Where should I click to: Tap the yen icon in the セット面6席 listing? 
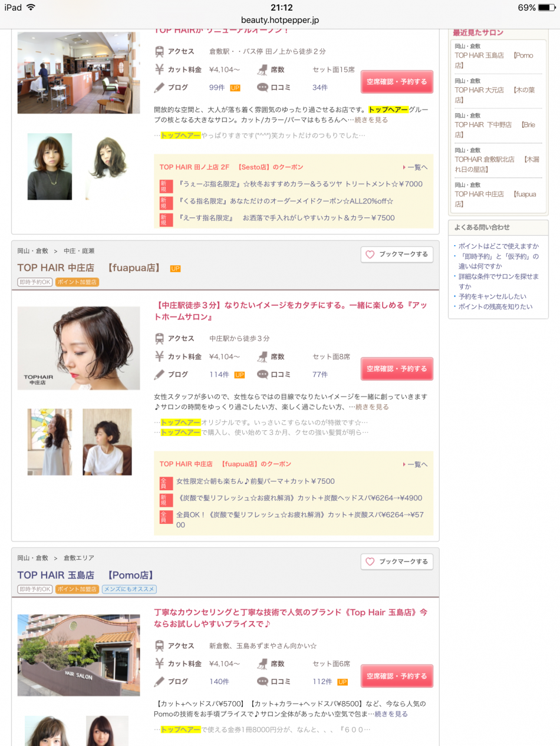click(x=159, y=664)
